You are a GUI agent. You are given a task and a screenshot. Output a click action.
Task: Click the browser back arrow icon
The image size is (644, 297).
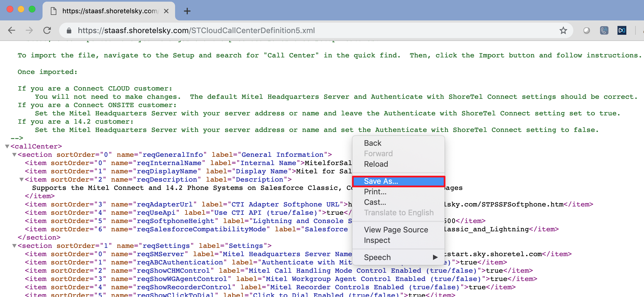[12, 30]
